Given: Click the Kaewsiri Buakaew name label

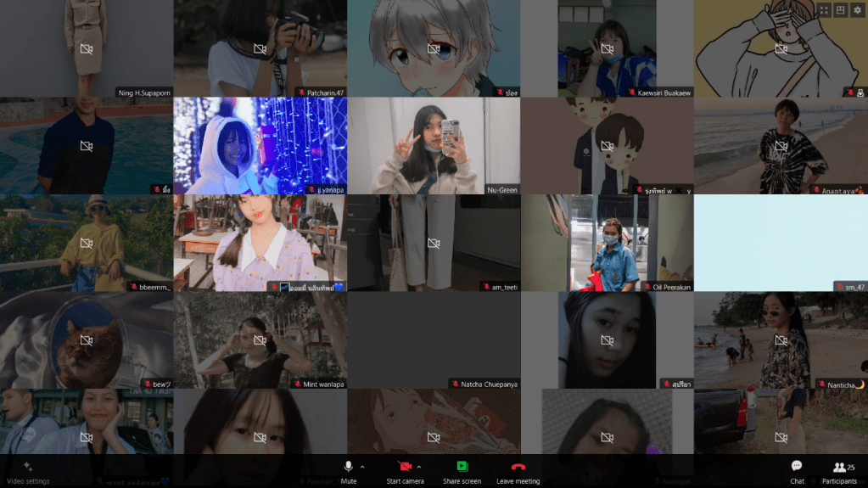Looking at the screenshot, I should (x=664, y=93).
